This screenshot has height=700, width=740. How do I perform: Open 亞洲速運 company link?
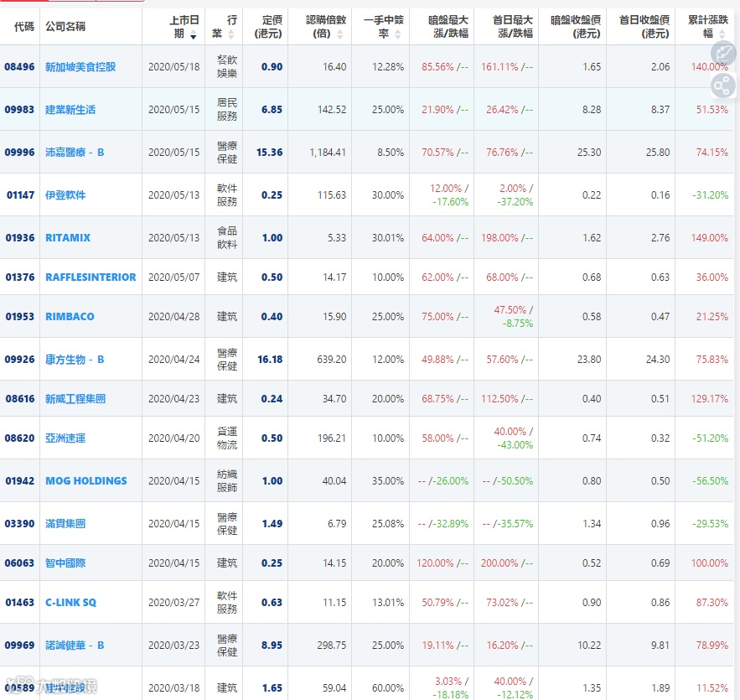(65, 438)
